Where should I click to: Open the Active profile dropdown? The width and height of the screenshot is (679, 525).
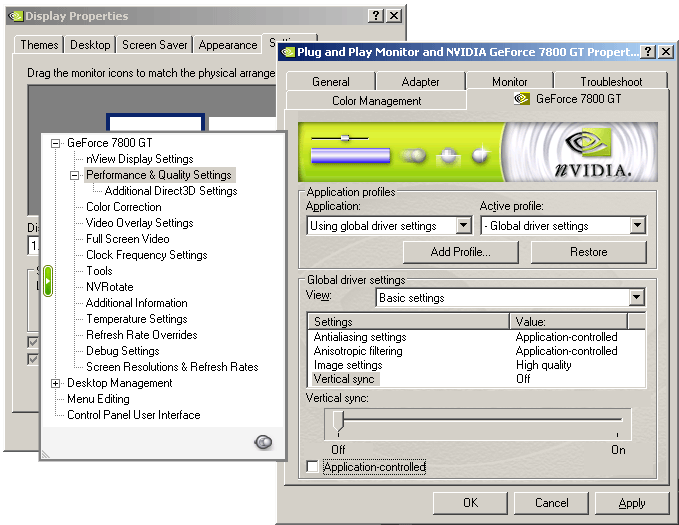637,225
